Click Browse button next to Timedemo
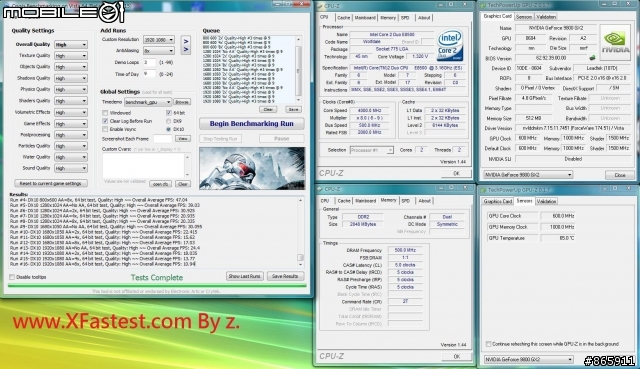640x369 pixels. (182, 102)
